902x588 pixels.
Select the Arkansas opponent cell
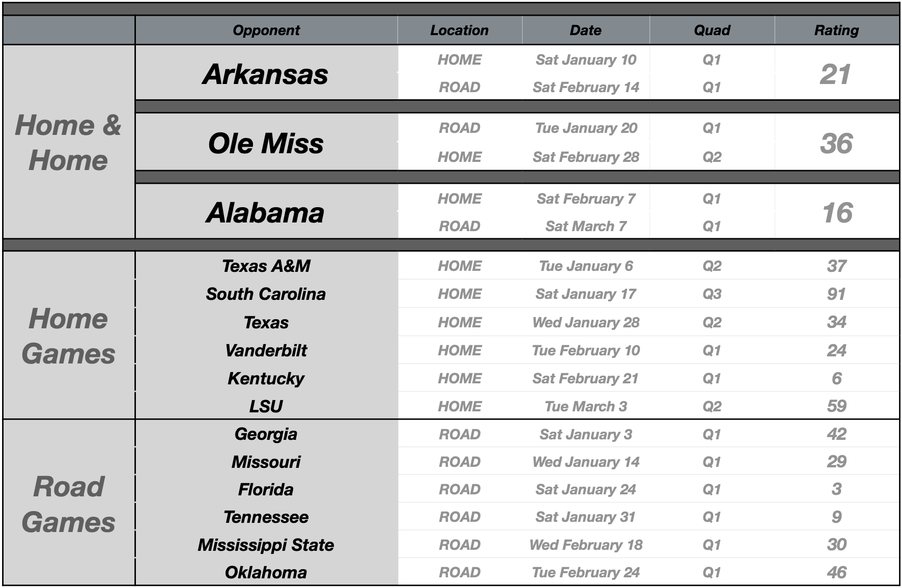click(266, 74)
